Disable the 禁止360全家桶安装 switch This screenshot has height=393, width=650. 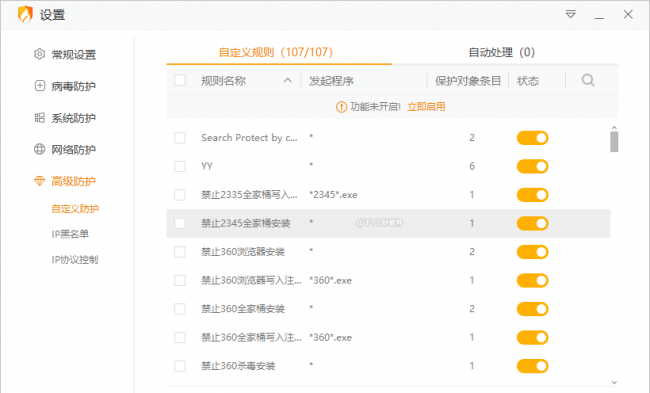tap(533, 309)
